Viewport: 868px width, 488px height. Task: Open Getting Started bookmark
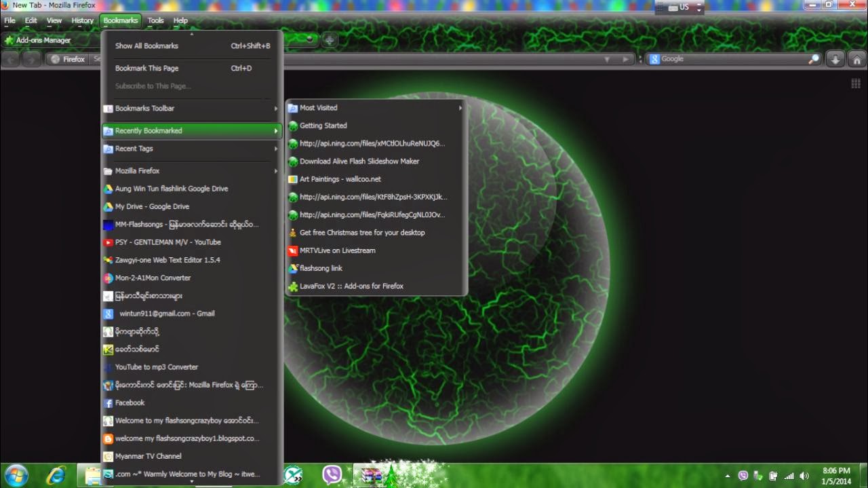click(x=376, y=126)
